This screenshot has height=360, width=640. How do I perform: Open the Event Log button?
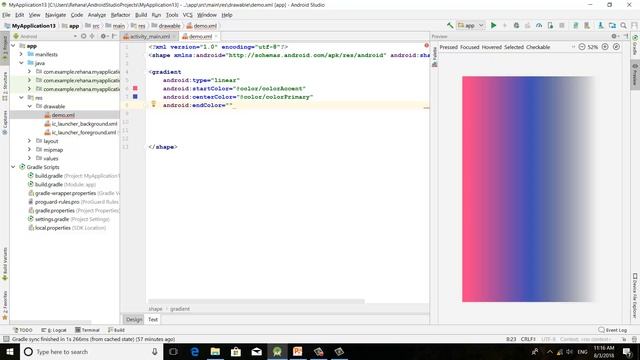[x=613, y=330]
